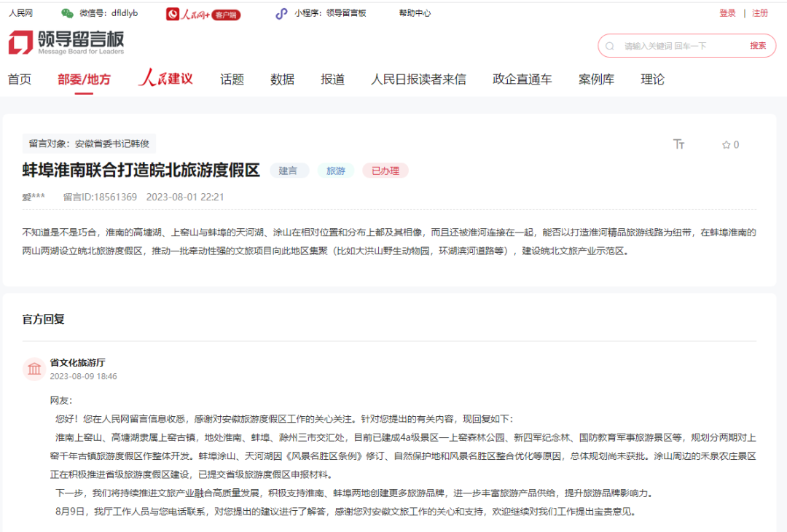Select the 旅游 tag
The width and height of the screenshot is (787, 532).
coord(335,169)
